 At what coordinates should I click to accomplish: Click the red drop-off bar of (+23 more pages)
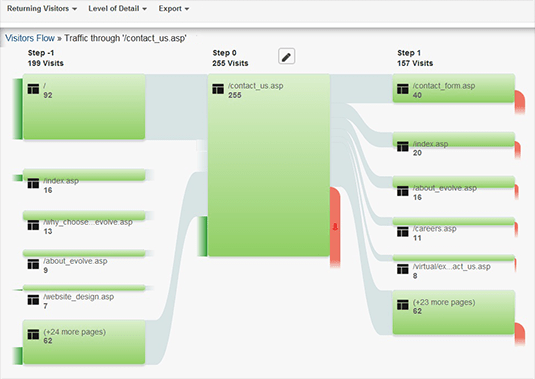tap(520, 334)
